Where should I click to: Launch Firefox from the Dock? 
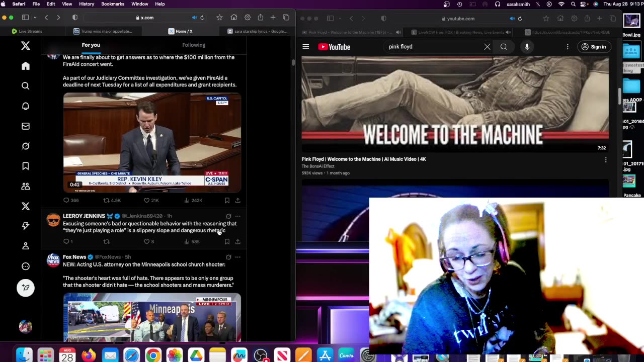point(89,355)
